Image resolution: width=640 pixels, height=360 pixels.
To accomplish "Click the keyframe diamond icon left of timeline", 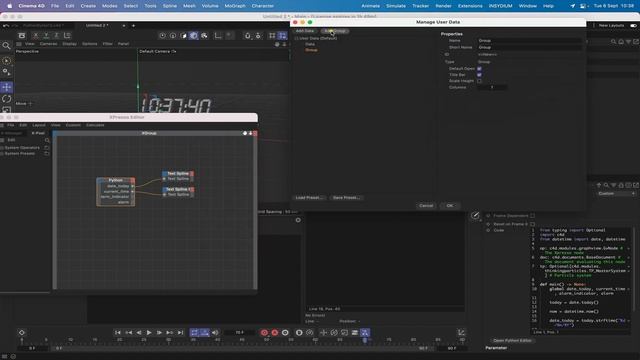I will pyautogui.click(x=22, y=333).
